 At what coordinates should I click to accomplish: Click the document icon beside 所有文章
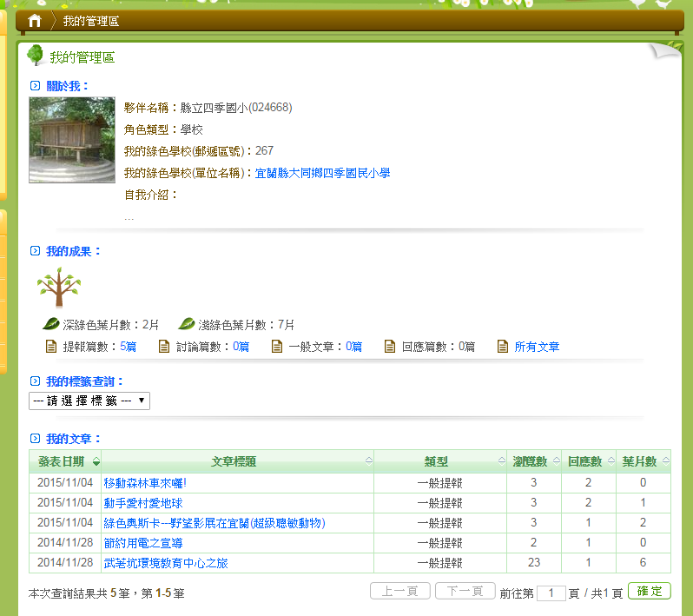click(503, 347)
